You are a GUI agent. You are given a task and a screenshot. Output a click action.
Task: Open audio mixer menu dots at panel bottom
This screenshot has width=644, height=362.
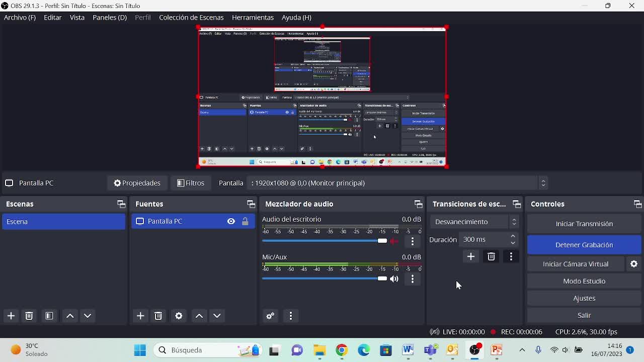291,316
